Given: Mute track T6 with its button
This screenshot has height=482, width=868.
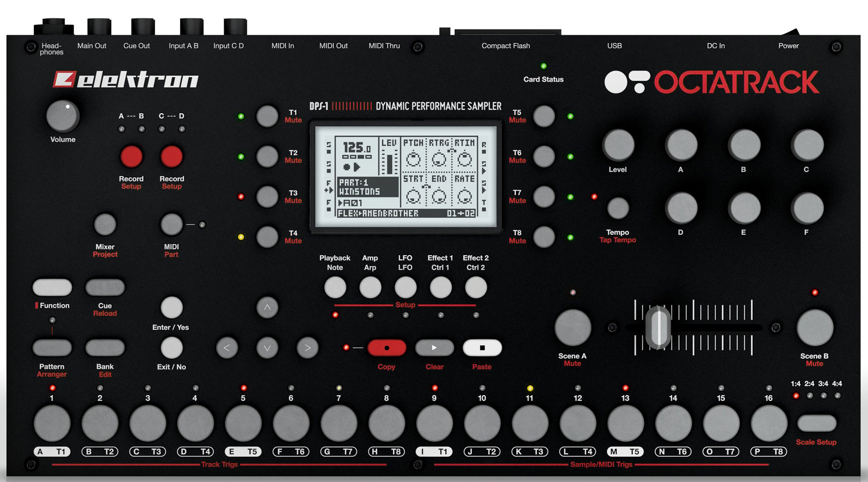Looking at the screenshot, I should click(x=544, y=157).
